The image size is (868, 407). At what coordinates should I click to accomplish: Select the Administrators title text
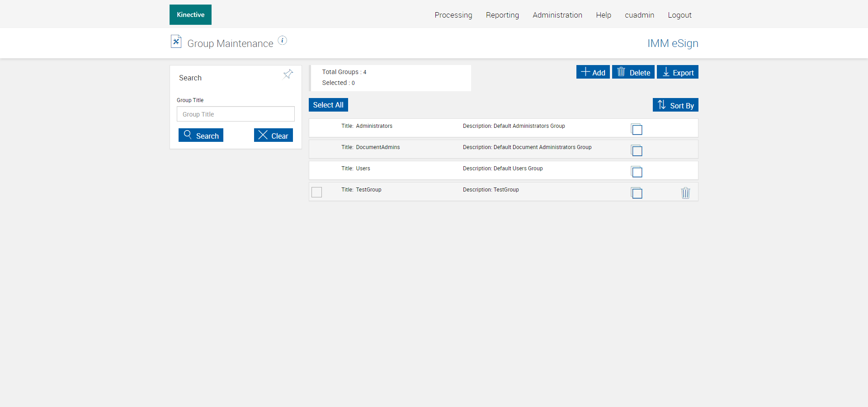[x=374, y=126]
